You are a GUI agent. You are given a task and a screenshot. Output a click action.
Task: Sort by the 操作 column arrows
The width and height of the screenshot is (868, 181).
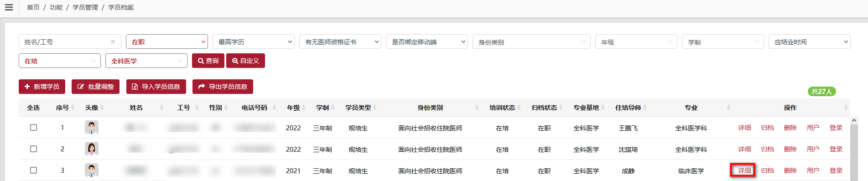pos(846,108)
